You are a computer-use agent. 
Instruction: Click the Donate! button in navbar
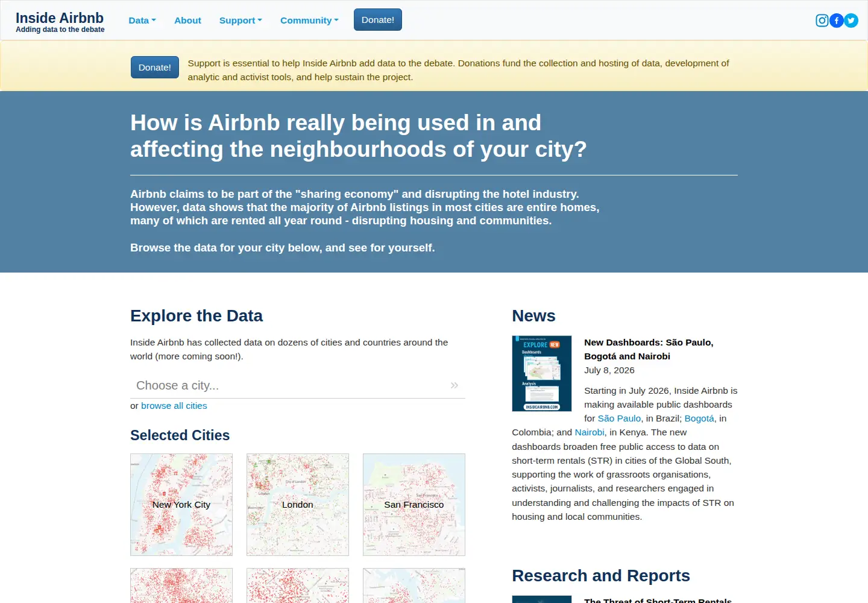point(378,20)
